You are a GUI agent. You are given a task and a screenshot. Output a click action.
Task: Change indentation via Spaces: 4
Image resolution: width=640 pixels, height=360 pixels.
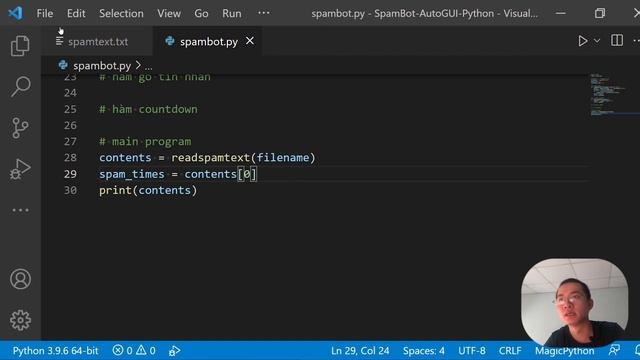click(424, 351)
